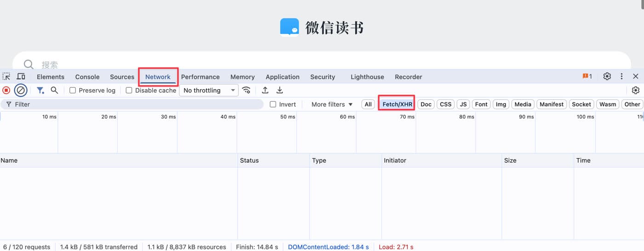Select the Fetch/XHR filter
This screenshot has width=644, height=251.
click(x=397, y=104)
